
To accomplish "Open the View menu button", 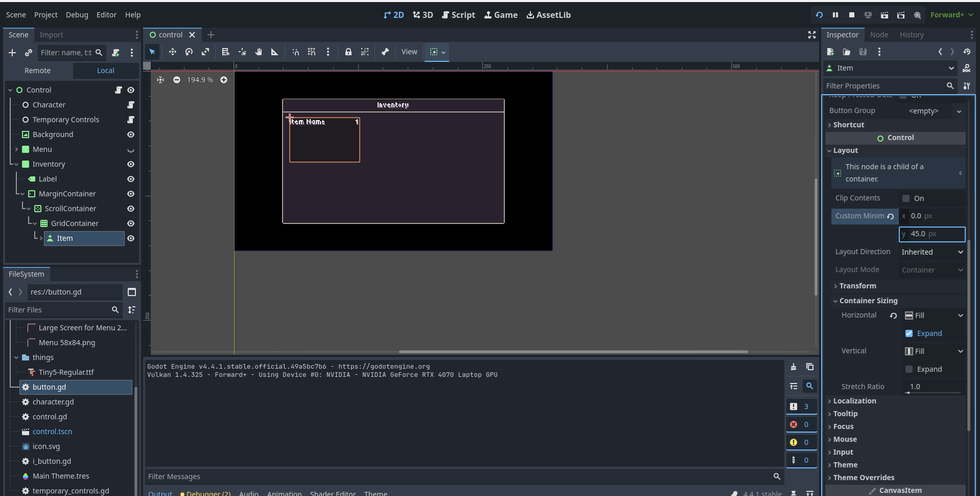I will [x=409, y=52].
